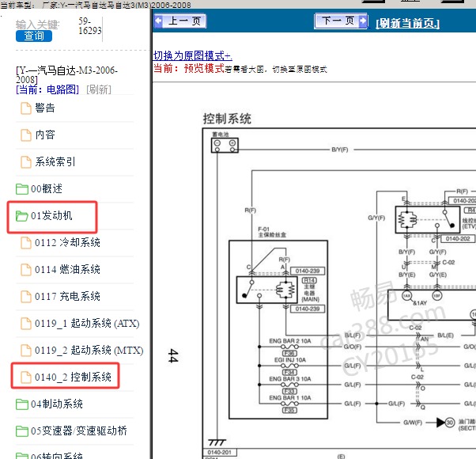This screenshot has height=459, width=476.
Task: Expand the 00概述 folder
Action: coord(46,188)
